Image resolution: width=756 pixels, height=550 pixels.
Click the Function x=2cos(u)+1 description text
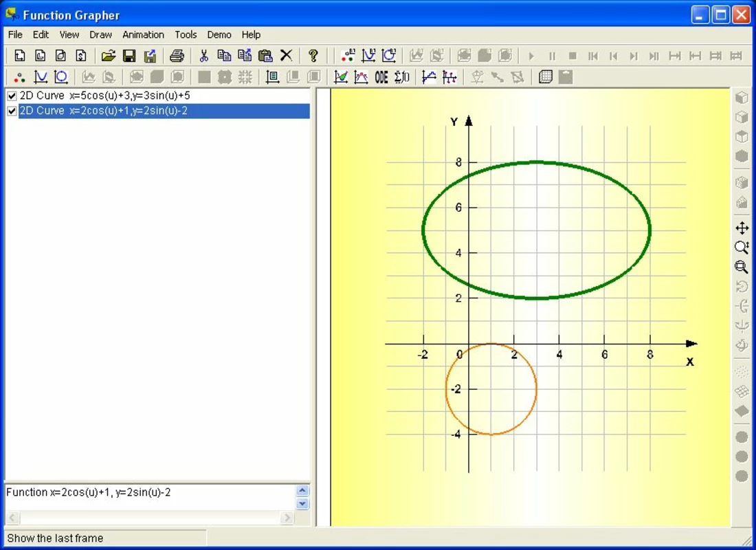click(x=88, y=492)
